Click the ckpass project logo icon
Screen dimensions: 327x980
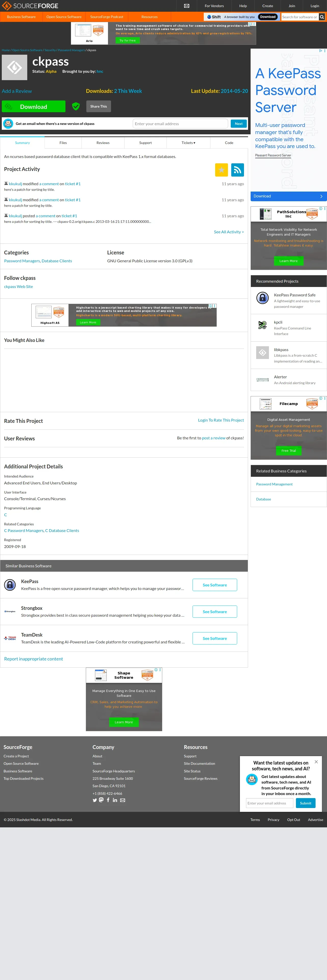pyautogui.click(x=15, y=67)
